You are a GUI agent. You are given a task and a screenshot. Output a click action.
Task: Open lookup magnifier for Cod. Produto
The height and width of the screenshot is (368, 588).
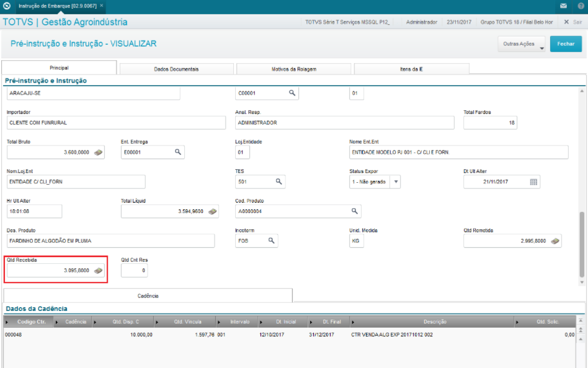pos(354,211)
